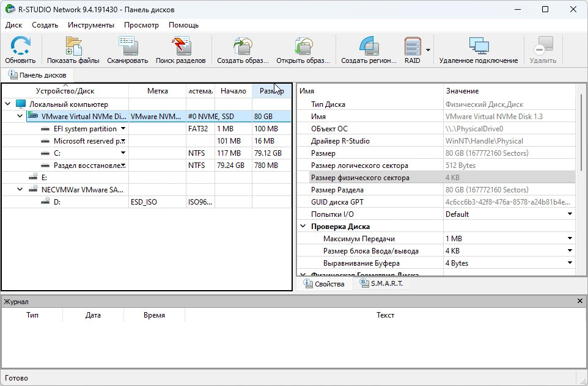588x386 pixels.
Task: Click Значение column header
Action: [x=509, y=91]
